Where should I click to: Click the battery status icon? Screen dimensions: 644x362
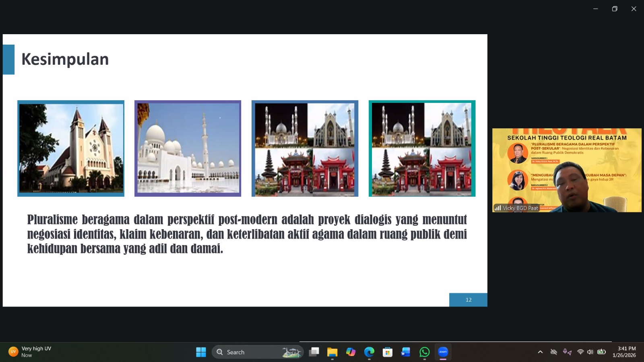click(x=601, y=352)
